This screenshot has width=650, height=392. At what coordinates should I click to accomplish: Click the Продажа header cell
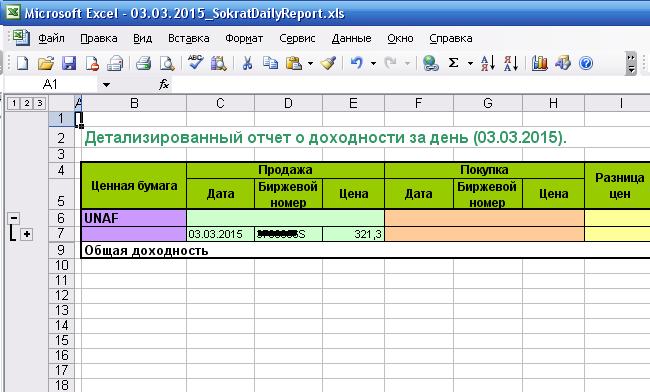tap(285, 170)
